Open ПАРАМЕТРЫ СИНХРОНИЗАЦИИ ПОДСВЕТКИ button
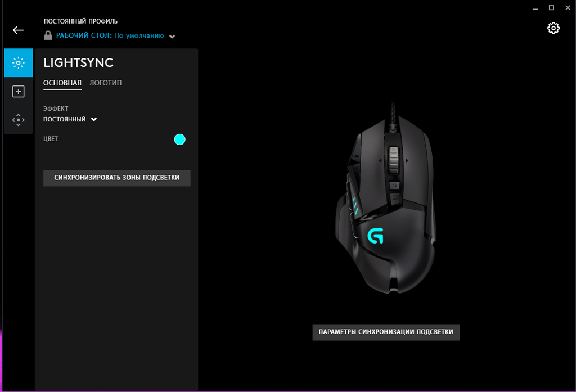This screenshot has height=392, width=576. point(386,332)
